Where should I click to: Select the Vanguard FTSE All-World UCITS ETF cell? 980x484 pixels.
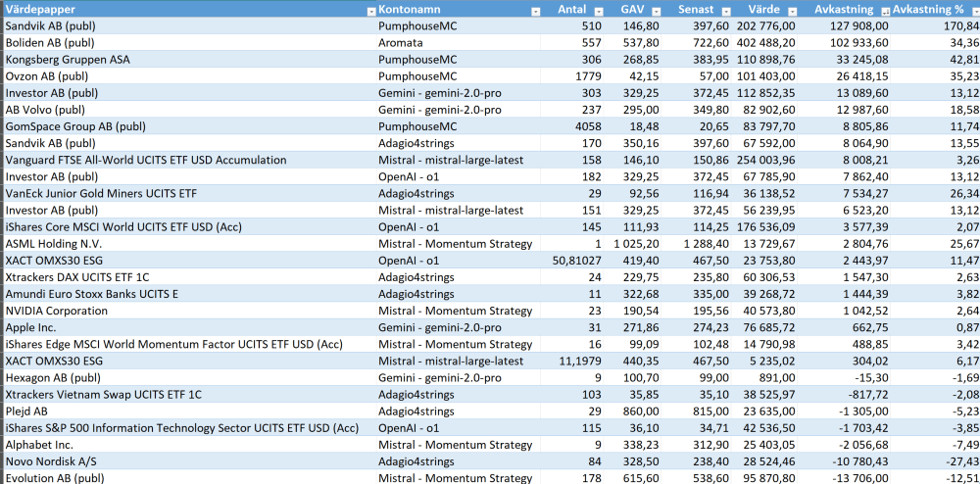coord(189,160)
